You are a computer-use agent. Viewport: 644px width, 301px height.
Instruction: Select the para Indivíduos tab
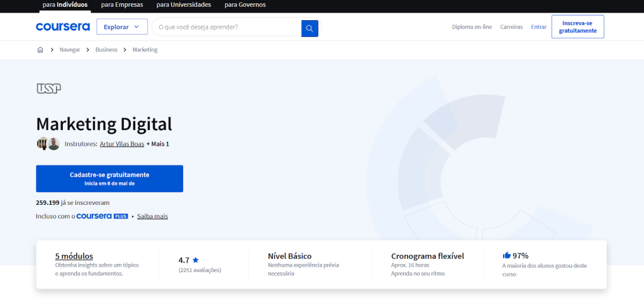pos(65,5)
